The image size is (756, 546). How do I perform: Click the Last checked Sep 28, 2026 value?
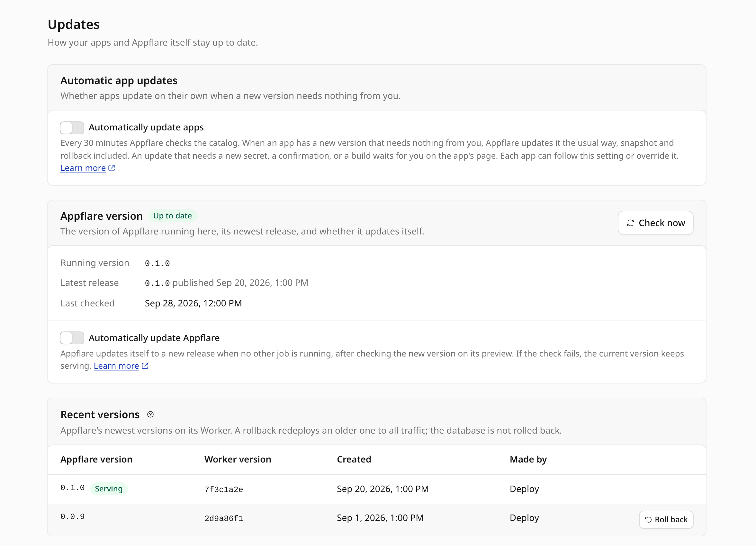tap(193, 303)
